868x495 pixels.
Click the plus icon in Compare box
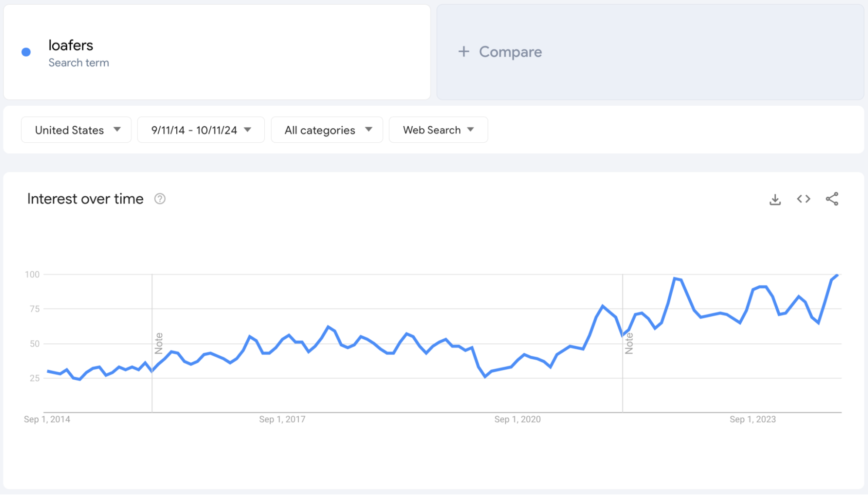[x=464, y=52]
